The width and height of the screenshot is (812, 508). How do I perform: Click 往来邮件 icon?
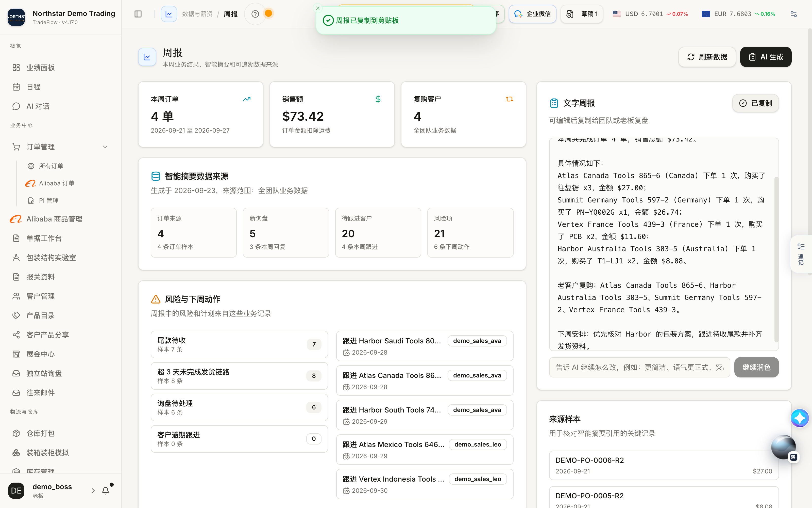(16, 393)
